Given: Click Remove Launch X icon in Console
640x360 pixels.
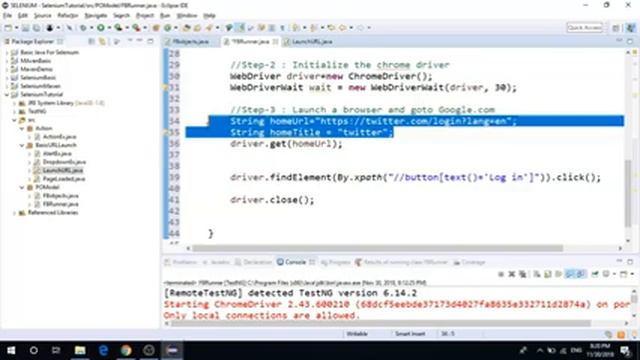Looking at the screenshot, I should tap(511, 274).
